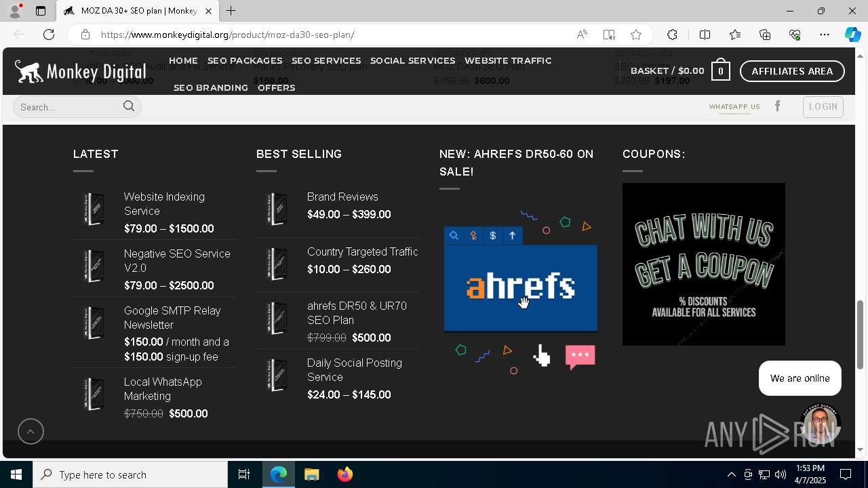Open a new browser tab
The height and width of the screenshot is (488, 868).
[x=231, y=11]
